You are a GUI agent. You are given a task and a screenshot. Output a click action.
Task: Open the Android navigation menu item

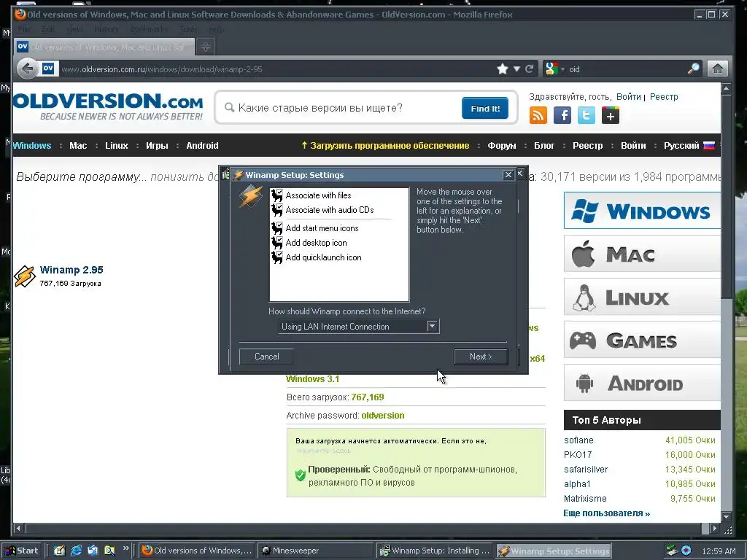[203, 146]
